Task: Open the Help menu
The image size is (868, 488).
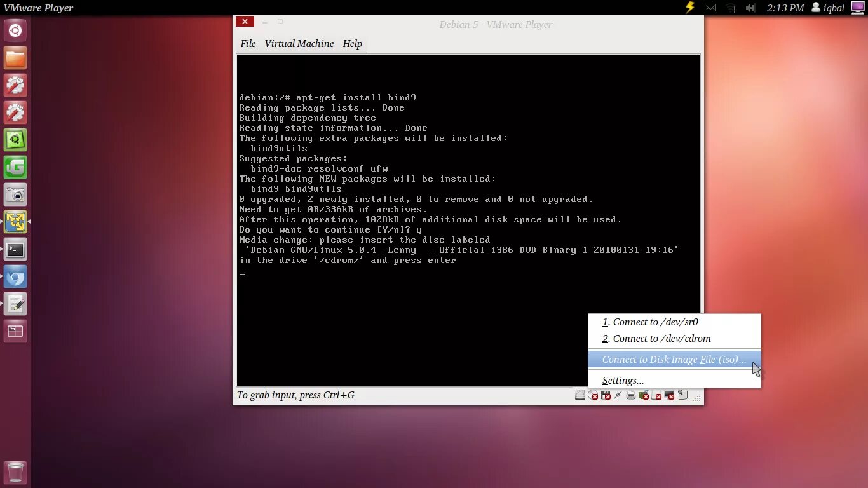Action: [x=352, y=44]
